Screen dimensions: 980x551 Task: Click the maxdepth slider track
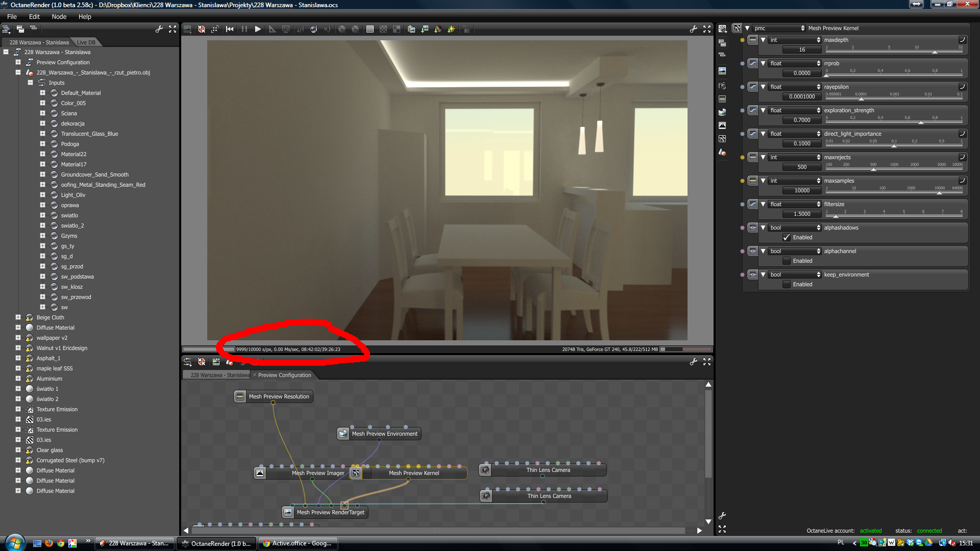(893, 53)
